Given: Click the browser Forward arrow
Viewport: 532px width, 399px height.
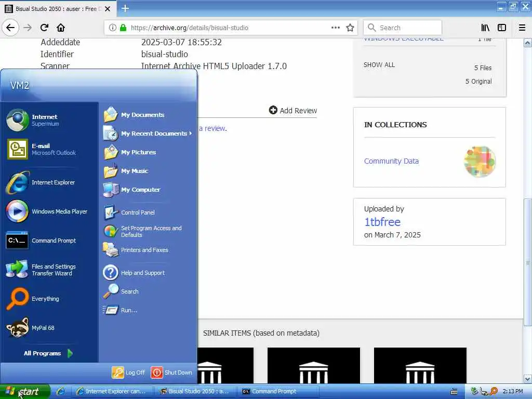Looking at the screenshot, I should pos(28,28).
